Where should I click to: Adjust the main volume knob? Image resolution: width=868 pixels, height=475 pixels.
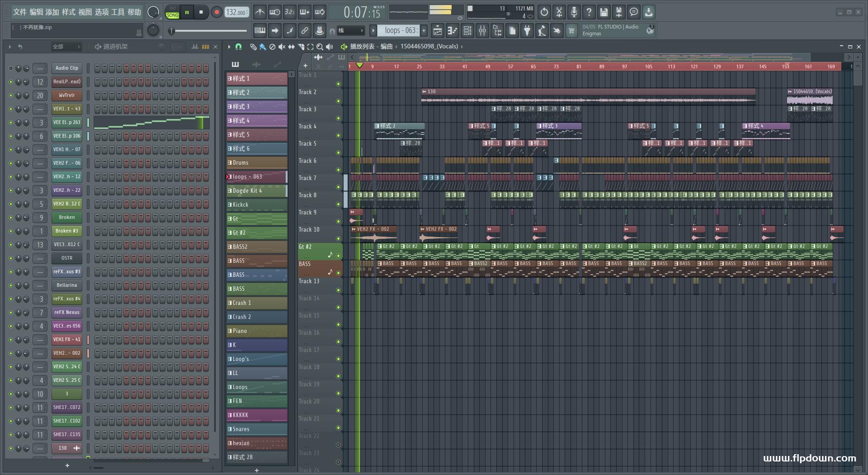point(154,12)
